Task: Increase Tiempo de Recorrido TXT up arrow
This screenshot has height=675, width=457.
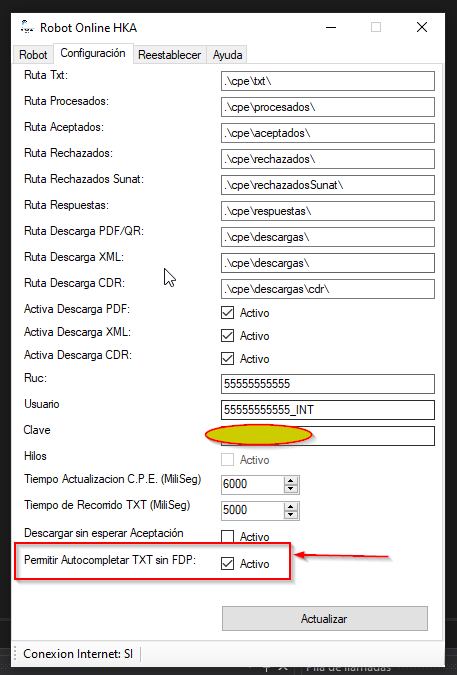Action: tap(291, 507)
